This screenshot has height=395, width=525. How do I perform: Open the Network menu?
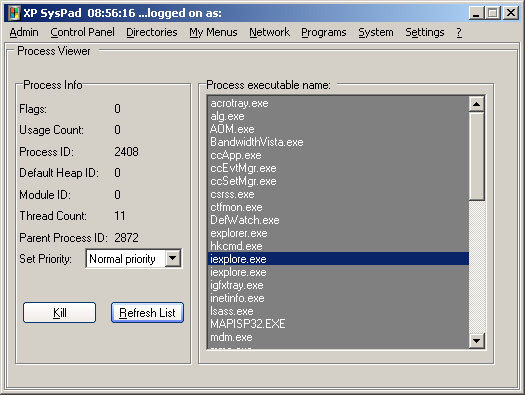click(x=270, y=32)
